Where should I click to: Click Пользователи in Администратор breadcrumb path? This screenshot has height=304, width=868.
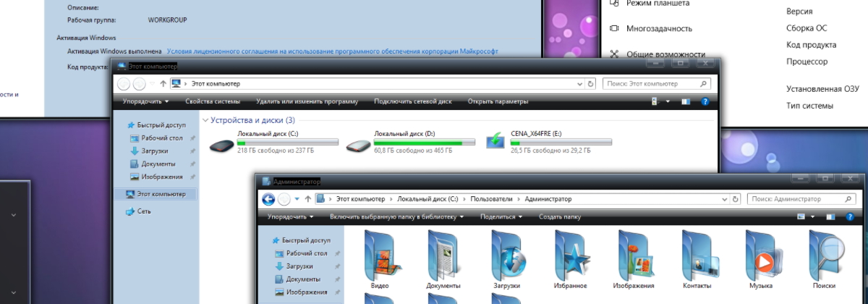click(x=491, y=199)
